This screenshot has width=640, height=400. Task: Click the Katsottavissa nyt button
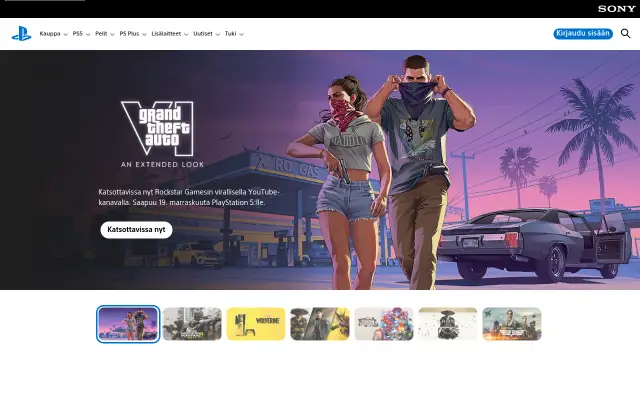[136, 230]
